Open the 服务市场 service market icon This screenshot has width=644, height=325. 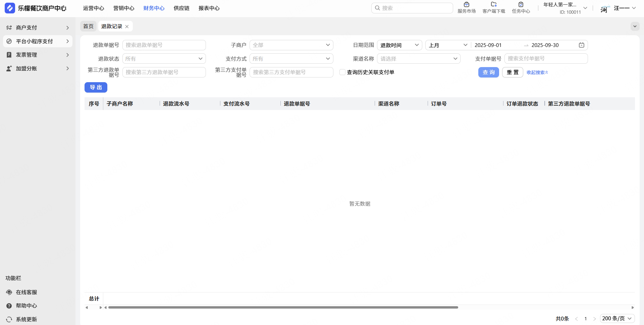[466, 5]
